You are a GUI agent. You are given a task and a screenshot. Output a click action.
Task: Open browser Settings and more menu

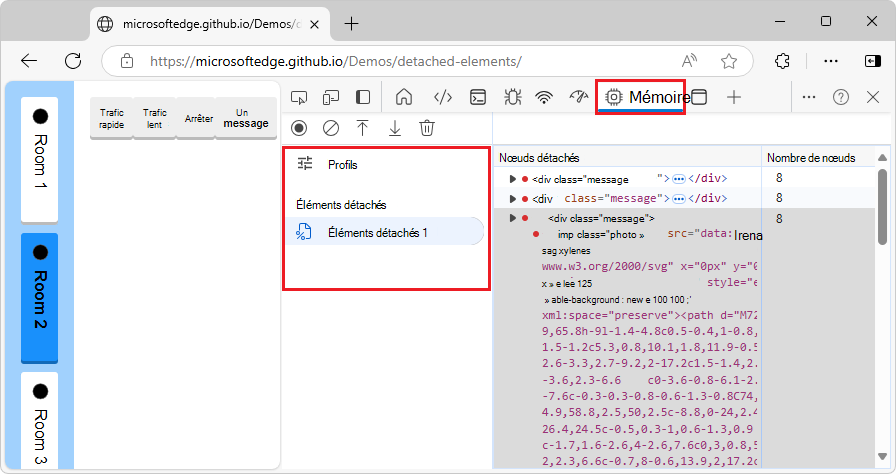click(830, 61)
